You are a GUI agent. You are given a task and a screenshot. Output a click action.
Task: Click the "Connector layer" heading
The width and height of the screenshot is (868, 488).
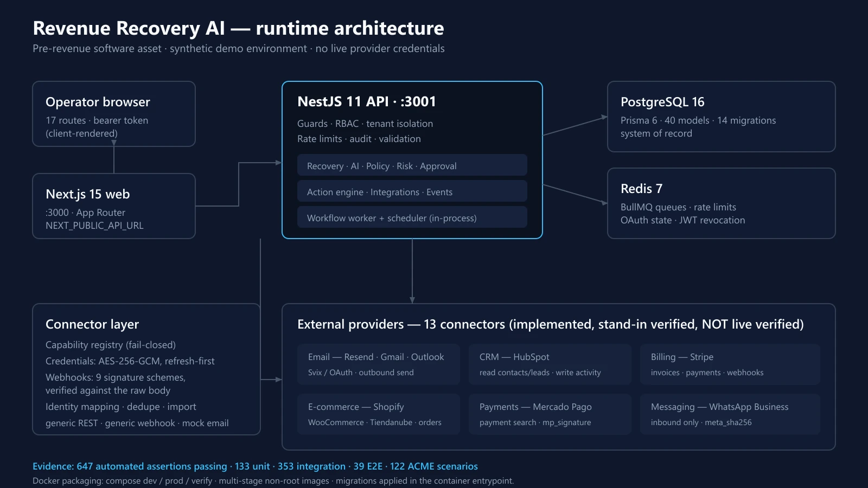pyautogui.click(x=92, y=324)
